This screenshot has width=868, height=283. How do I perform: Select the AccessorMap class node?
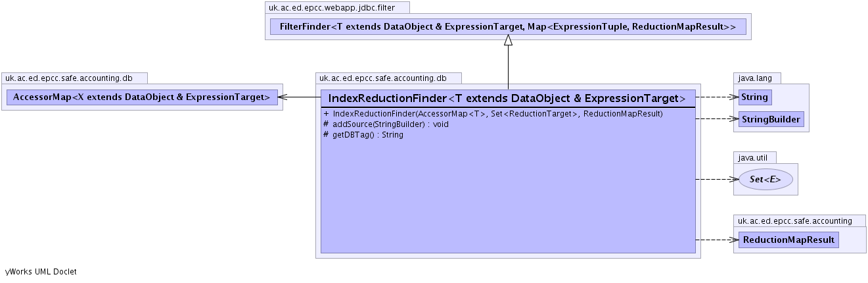tap(141, 97)
